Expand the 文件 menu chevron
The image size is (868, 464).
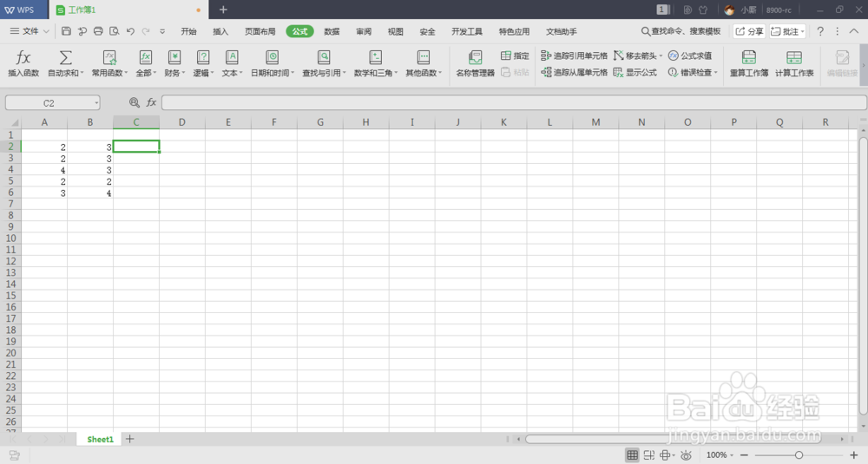click(x=46, y=31)
